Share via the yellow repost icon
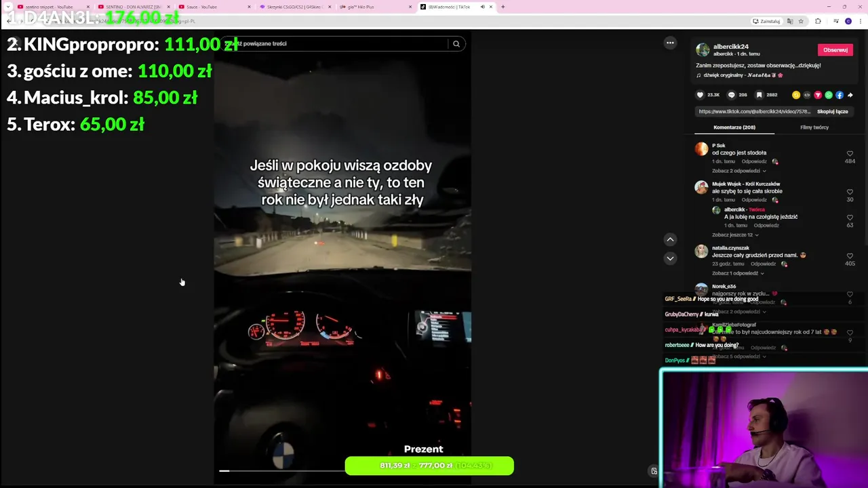This screenshot has height=488, width=868. click(796, 95)
